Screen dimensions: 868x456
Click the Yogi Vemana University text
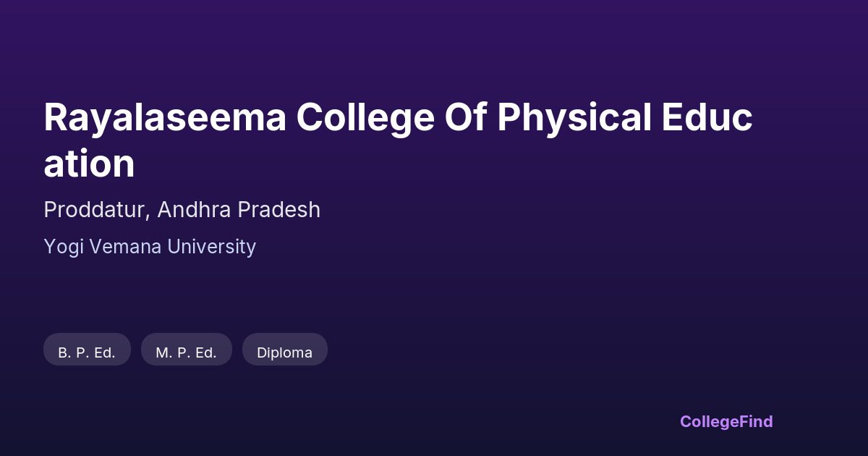pos(150,247)
